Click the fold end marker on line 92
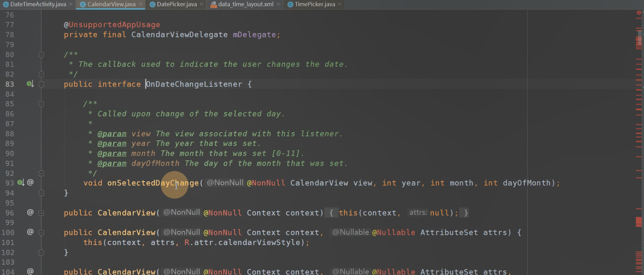 click(41, 173)
